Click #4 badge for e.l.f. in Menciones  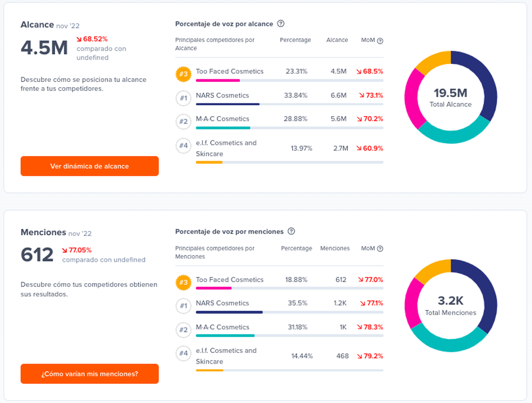click(x=183, y=353)
